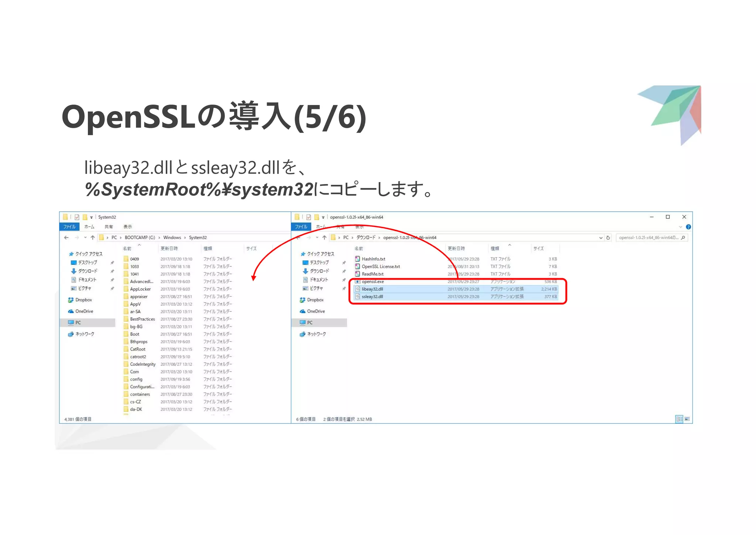Click the Up arrow in openssl window

(324, 238)
